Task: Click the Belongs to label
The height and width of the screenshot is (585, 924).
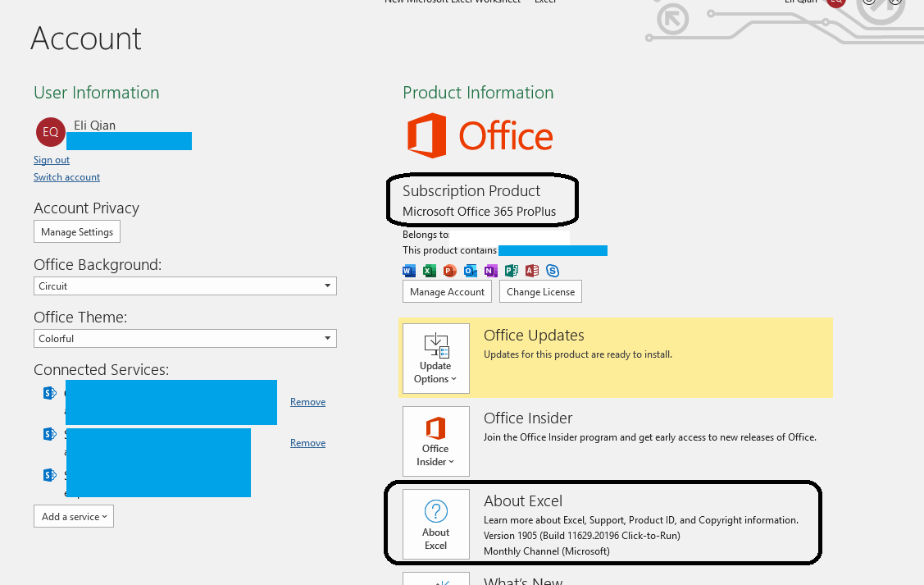Action: coord(426,235)
